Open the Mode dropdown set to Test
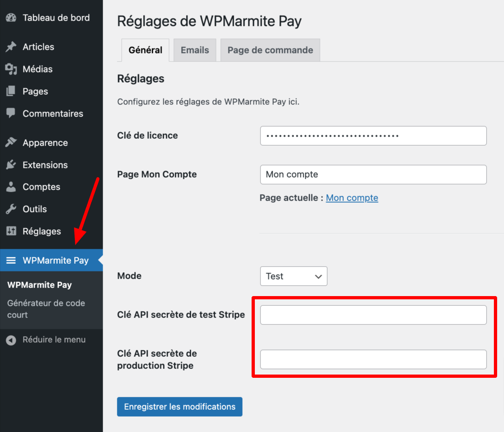Screen dimensions: 504x432 [x=294, y=276]
